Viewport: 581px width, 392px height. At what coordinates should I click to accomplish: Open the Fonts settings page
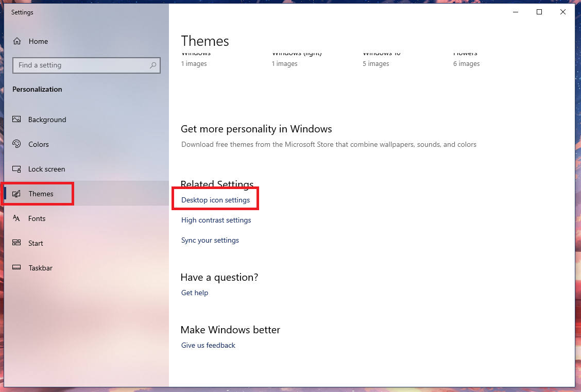coord(87,218)
